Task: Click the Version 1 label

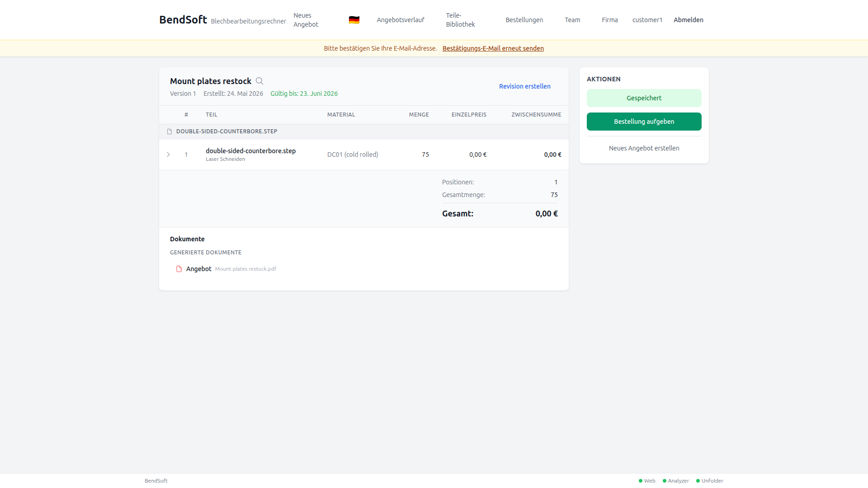Action: click(183, 94)
